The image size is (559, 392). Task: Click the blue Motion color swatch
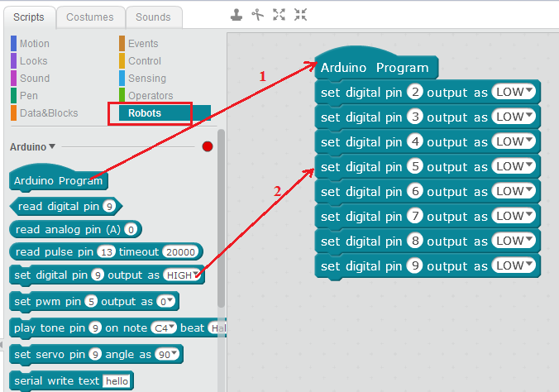[13, 44]
